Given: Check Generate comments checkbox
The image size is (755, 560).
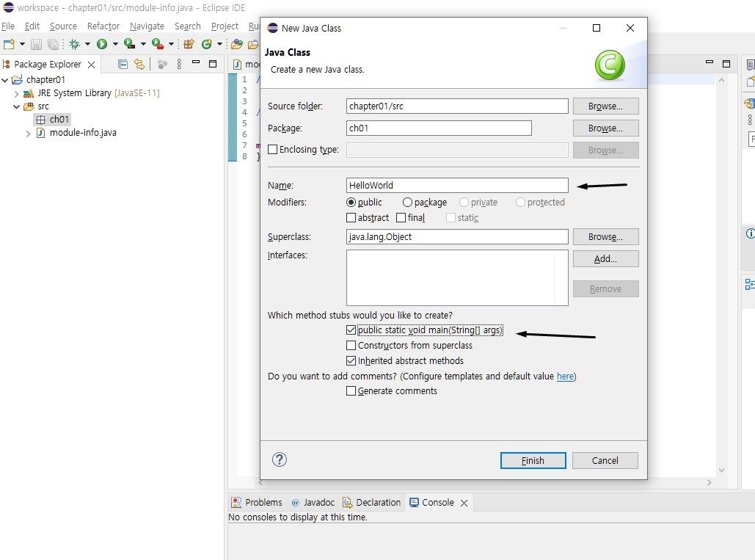Looking at the screenshot, I should pyautogui.click(x=351, y=391).
